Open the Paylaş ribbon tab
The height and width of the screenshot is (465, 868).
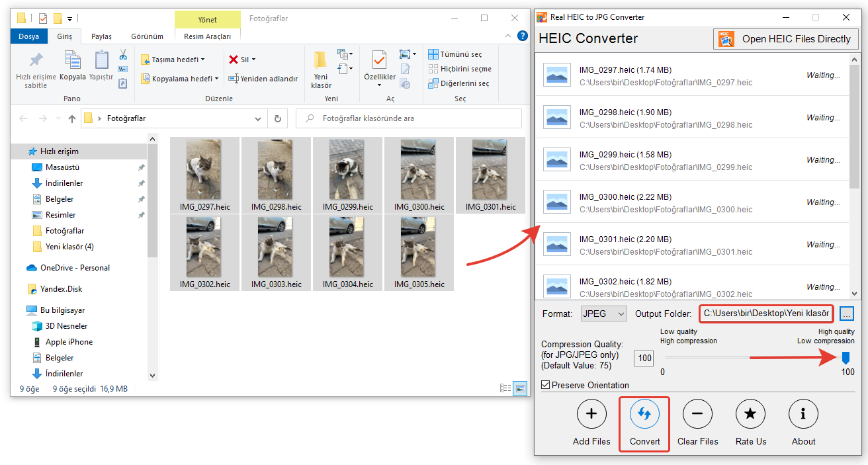pyautogui.click(x=101, y=36)
